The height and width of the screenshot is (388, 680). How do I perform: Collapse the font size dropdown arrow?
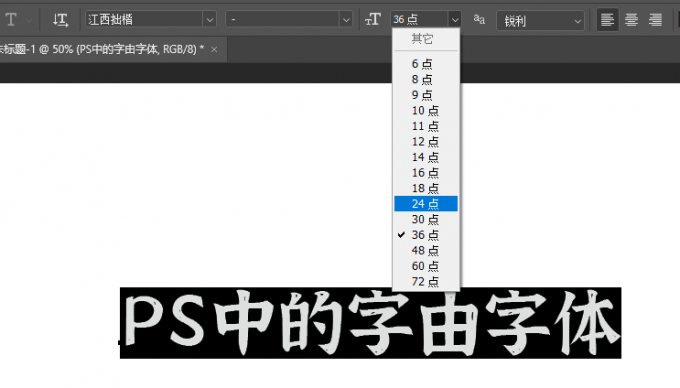coord(454,20)
